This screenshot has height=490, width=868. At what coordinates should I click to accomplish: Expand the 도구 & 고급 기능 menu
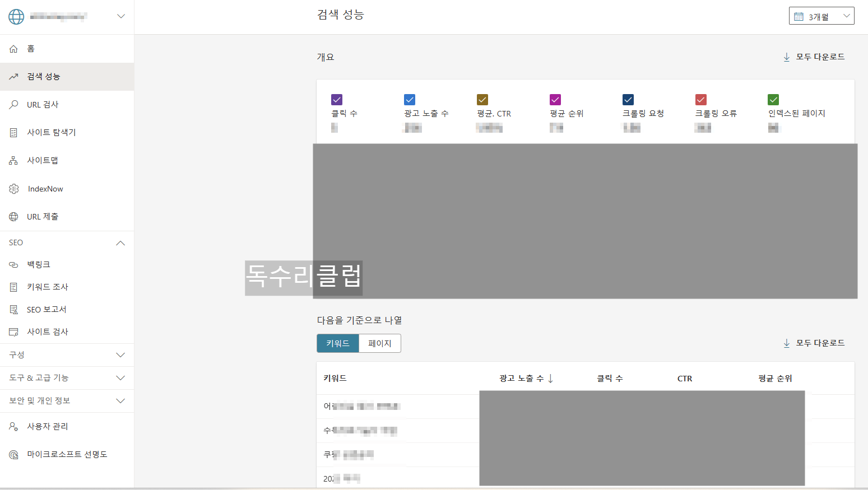[x=120, y=377]
